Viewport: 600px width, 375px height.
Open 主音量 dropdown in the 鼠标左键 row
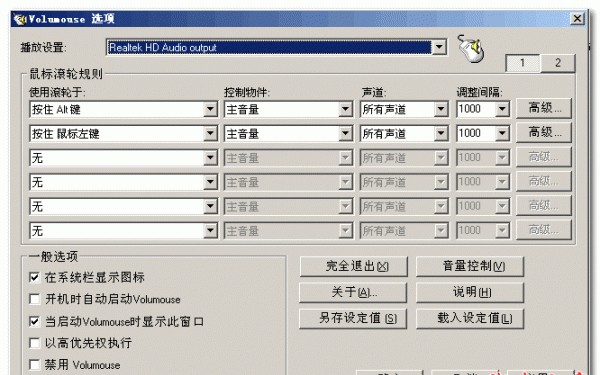click(345, 134)
